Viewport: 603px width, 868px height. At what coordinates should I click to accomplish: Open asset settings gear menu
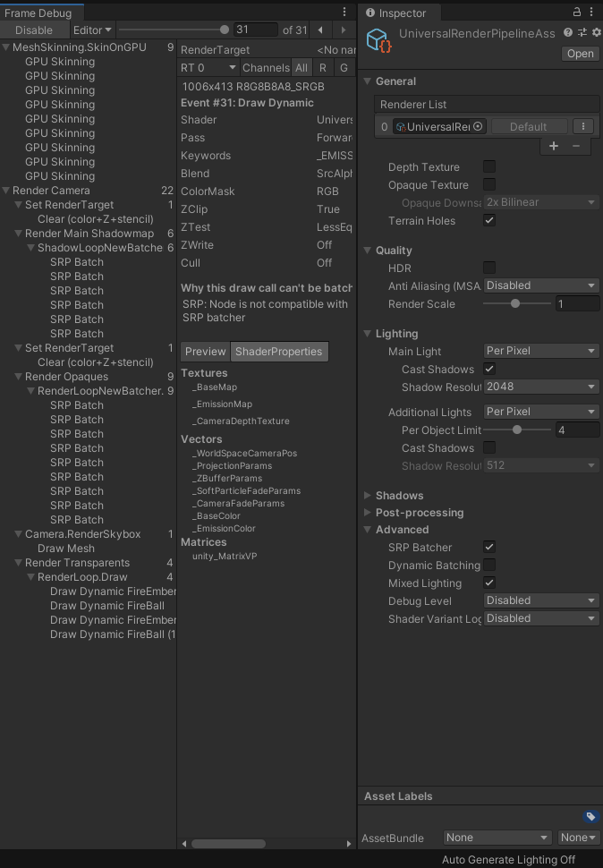597,32
